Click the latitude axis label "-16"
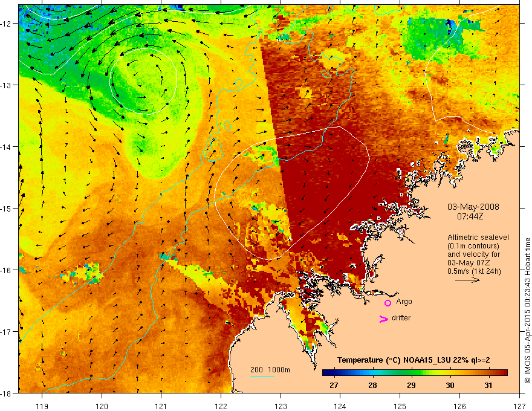Image resolution: width=532 pixels, height=411 pixels. (6, 270)
